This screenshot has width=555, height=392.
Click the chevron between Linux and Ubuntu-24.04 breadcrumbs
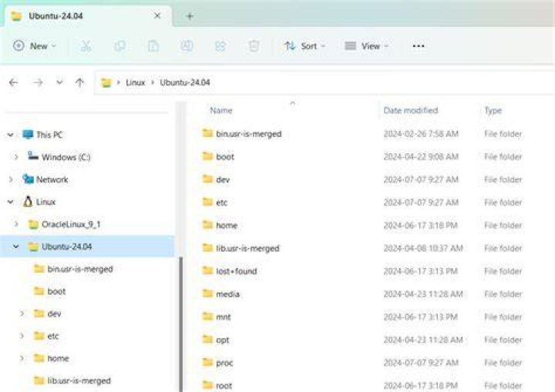point(153,82)
